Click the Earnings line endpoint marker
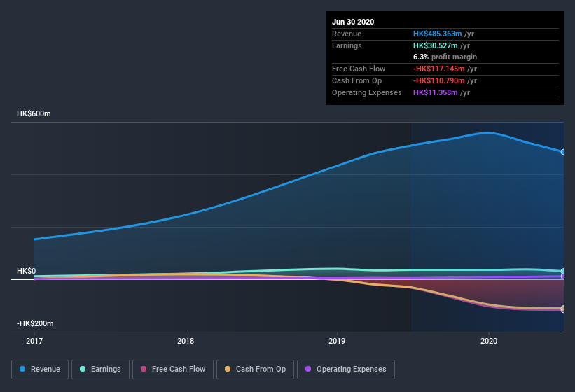The image size is (575, 392). [x=563, y=272]
